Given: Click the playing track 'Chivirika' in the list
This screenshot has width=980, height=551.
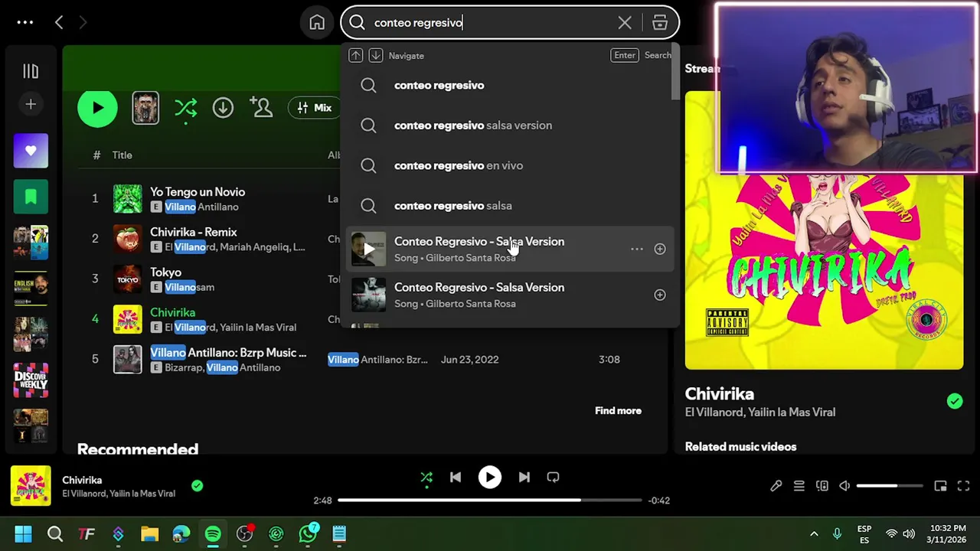Looking at the screenshot, I should pyautogui.click(x=172, y=312).
